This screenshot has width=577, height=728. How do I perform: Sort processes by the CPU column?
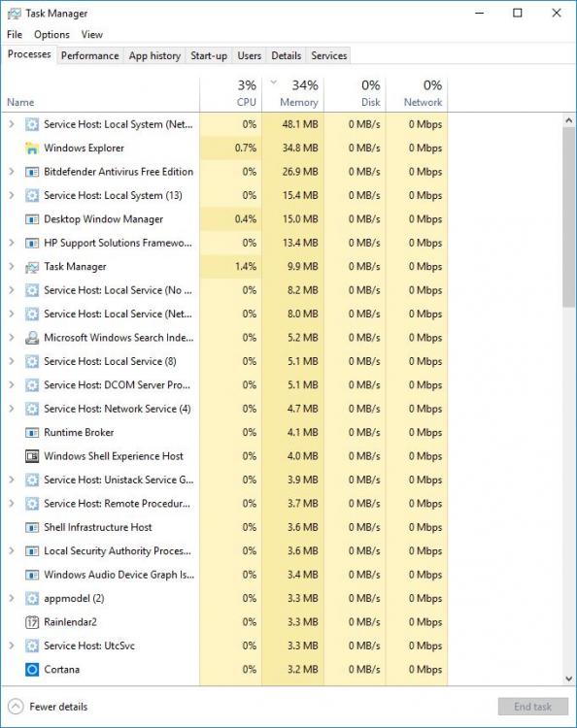[x=231, y=95]
